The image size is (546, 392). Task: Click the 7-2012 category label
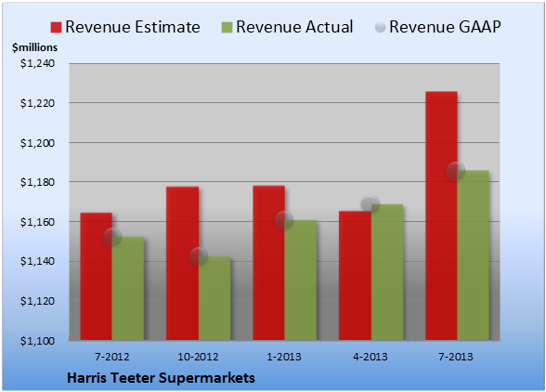coord(112,357)
